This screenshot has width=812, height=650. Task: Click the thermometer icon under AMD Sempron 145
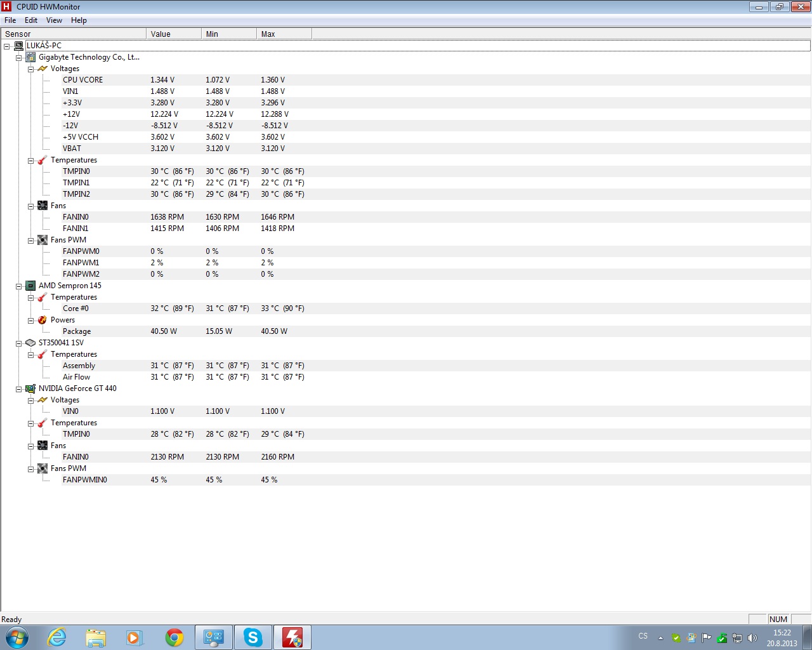point(43,297)
